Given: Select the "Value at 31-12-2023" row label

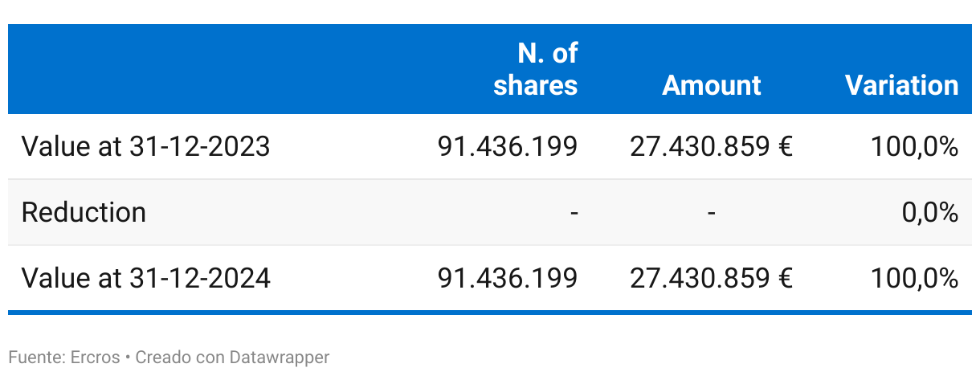Looking at the screenshot, I should click(x=145, y=147).
